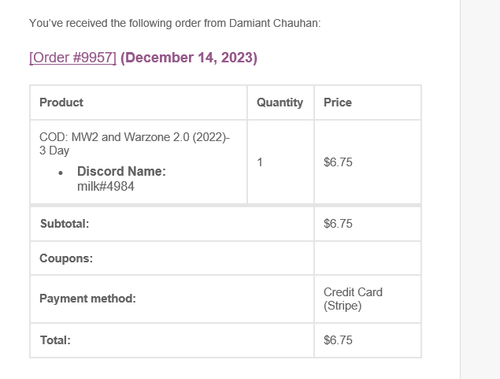Click the product price $6.75
The image size is (500, 379).
[x=338, y=162]
